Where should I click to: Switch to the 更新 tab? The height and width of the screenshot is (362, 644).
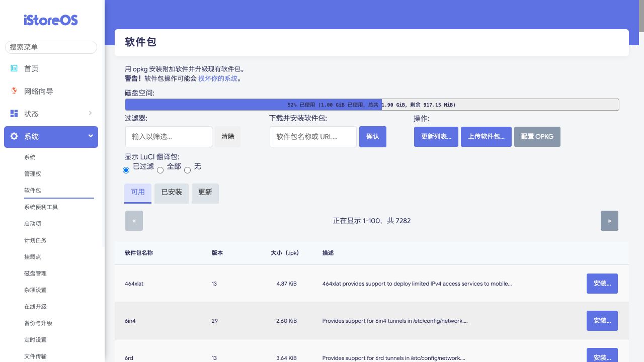(x=205, y=193)
